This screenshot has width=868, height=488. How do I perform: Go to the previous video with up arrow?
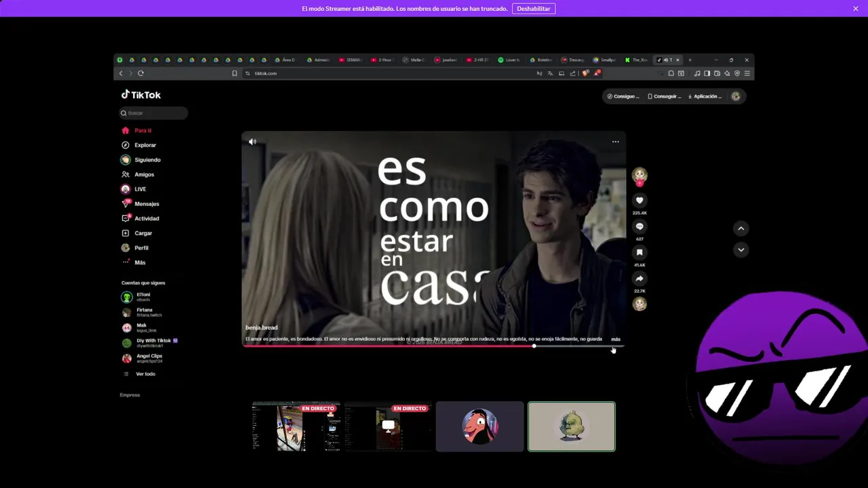click(741, 228)
